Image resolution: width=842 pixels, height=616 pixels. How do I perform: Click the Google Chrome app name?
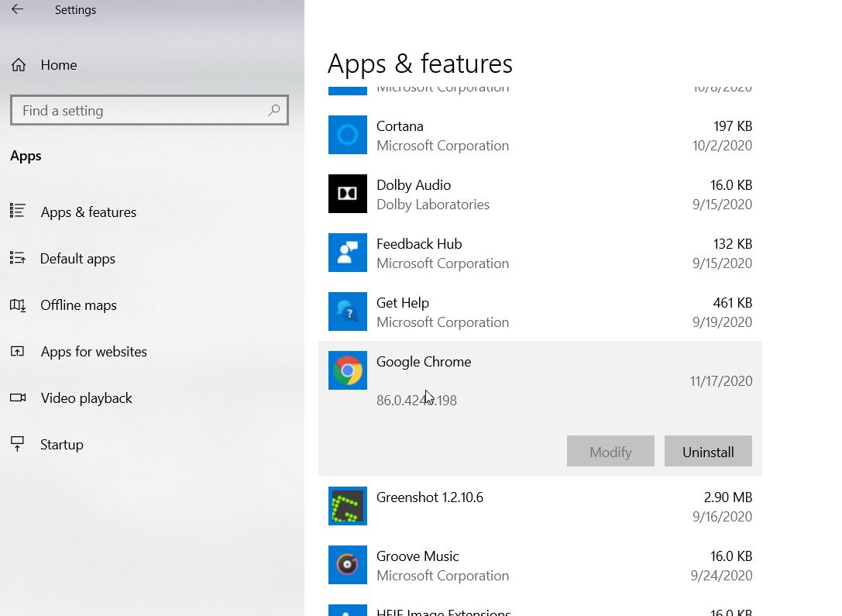tap(424, 362)
